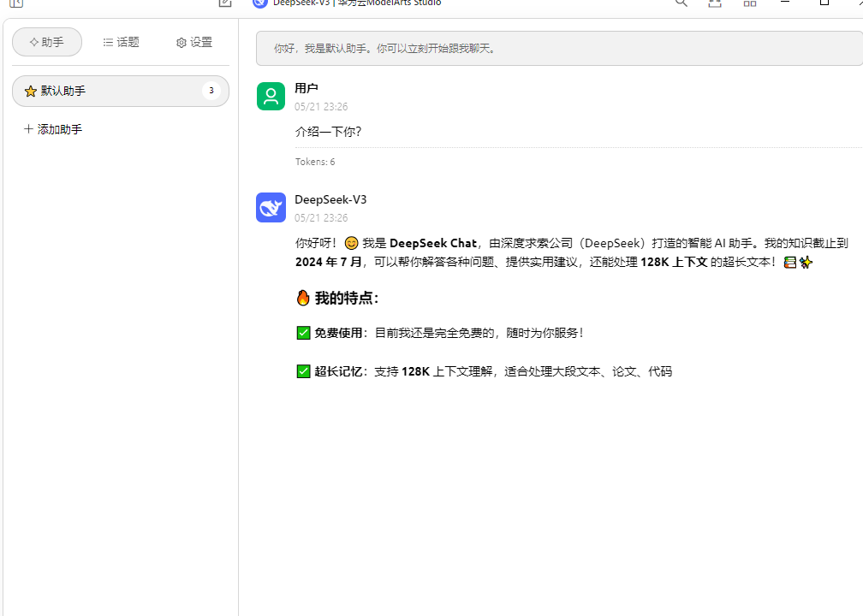
Task: Click the check mark beside 超长记忆
Action: coord(303,371)
